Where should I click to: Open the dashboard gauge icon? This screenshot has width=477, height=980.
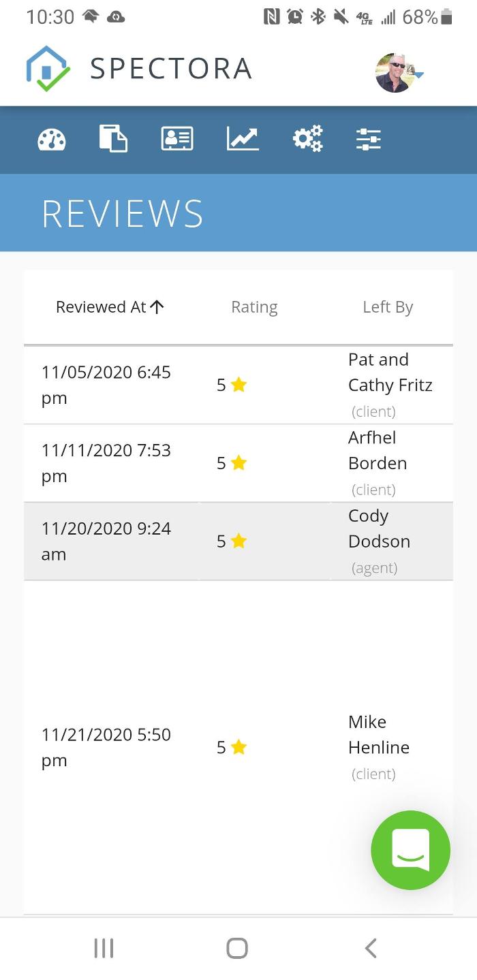52,140
